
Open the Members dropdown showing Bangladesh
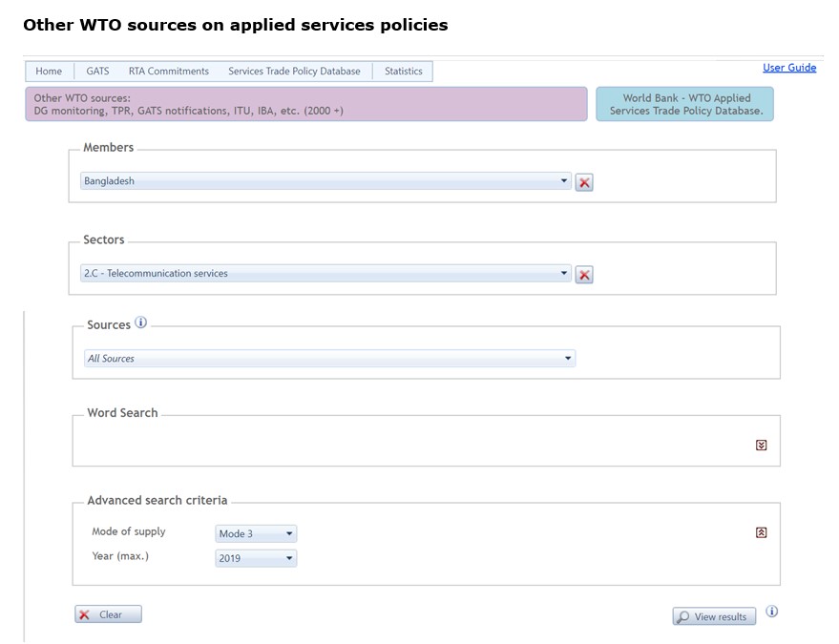tap(325, 180)
